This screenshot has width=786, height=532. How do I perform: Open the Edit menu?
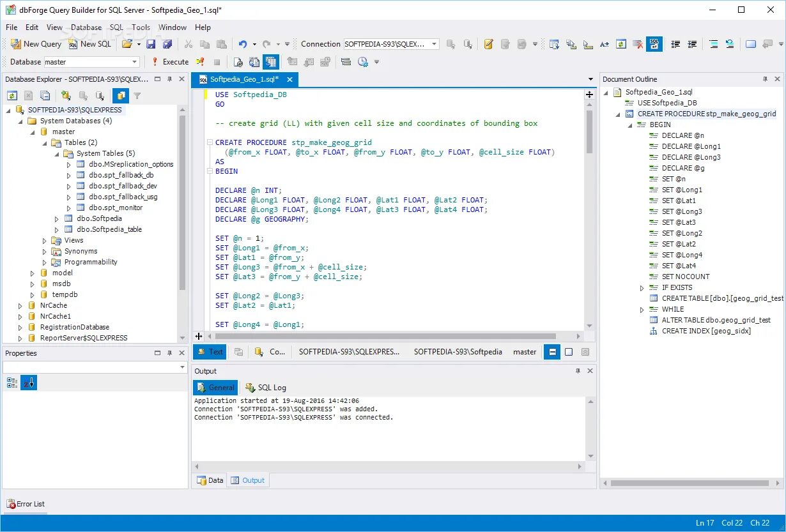32,27
